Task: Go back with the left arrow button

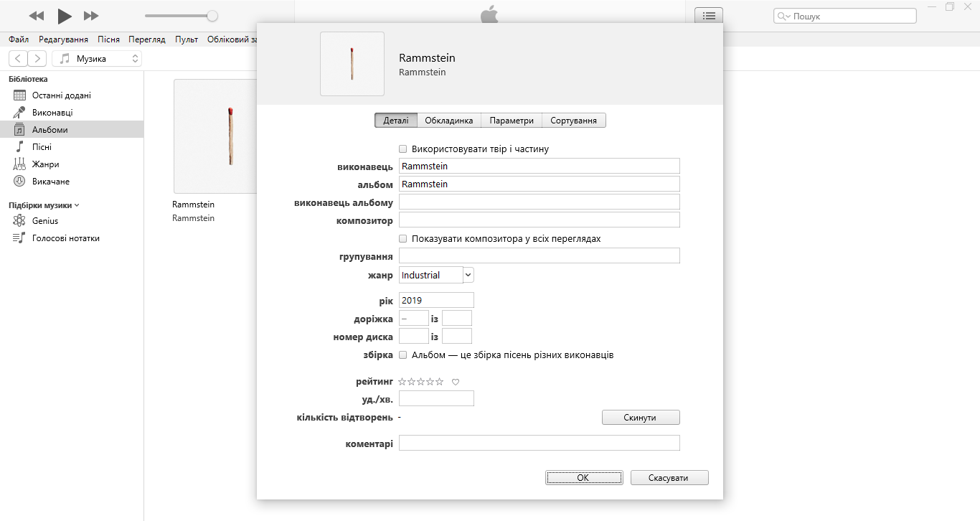Action: pos(19,59)
